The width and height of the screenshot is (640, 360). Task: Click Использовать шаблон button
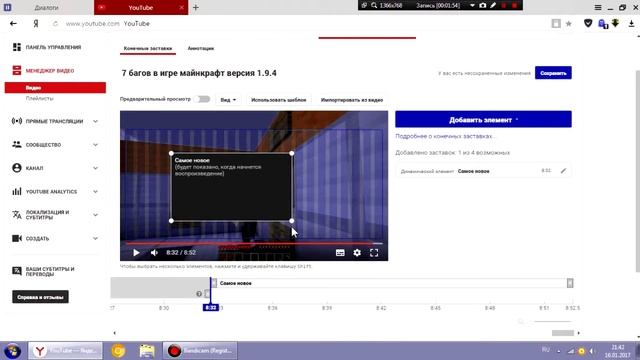[278, 100]
